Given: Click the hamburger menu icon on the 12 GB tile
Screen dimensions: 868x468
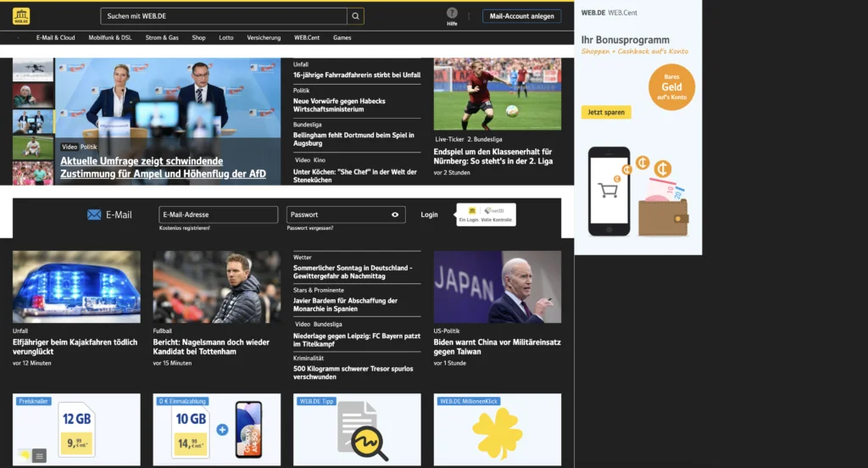Looking at the screenshot, I should (x=39, y=456).
